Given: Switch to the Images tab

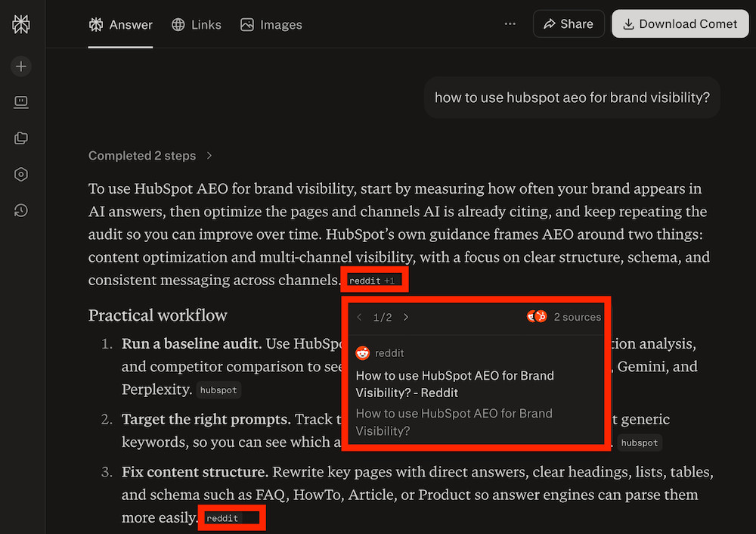Looking at the screenshot, I should pyautogui.click(x=271, y=24).
